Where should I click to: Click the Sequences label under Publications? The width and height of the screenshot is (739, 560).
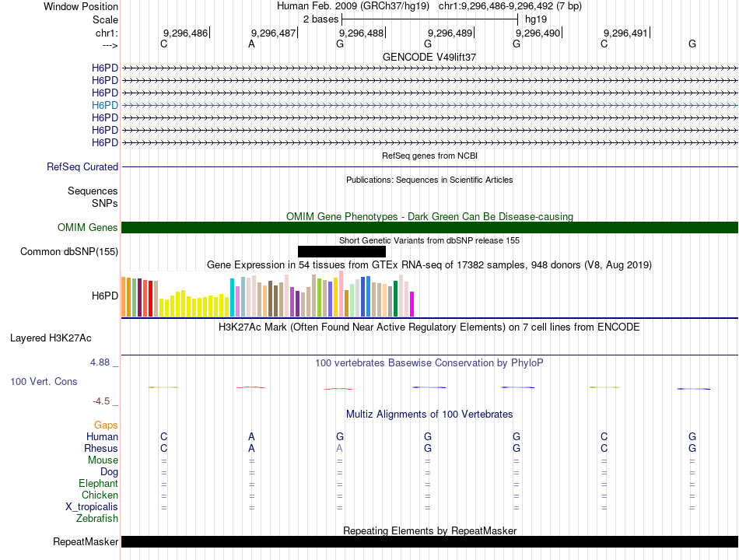(93, 191)
